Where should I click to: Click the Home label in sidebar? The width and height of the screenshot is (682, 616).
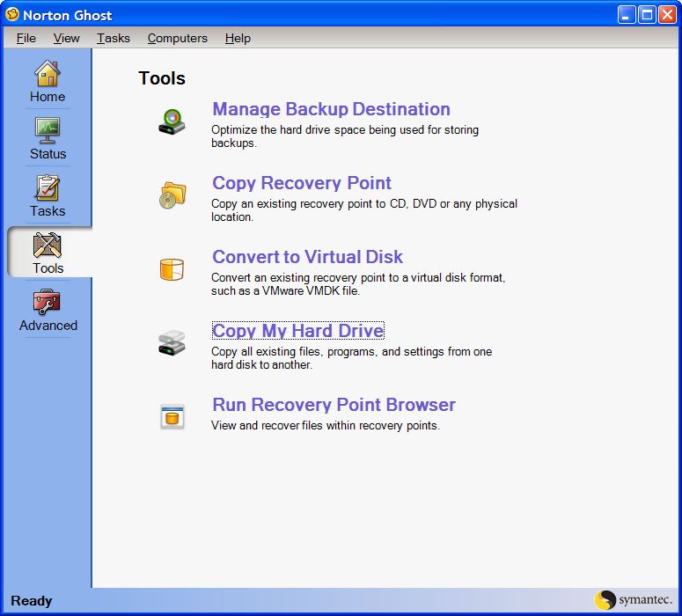point(48,97)
